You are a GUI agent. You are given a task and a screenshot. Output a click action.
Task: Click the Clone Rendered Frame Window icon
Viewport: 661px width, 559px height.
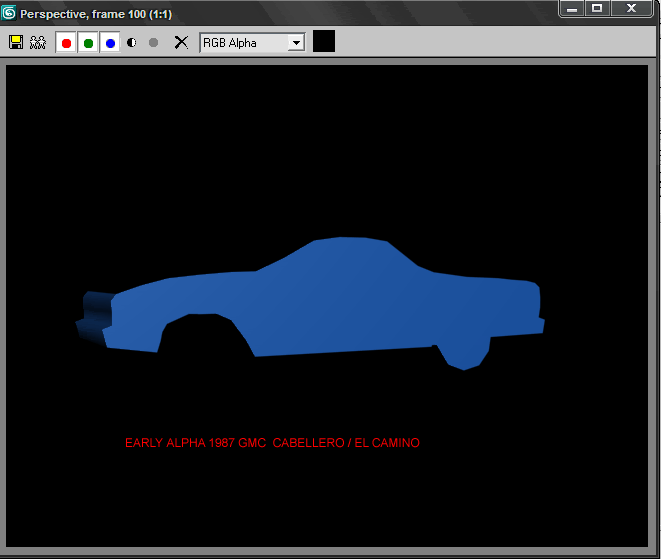38,43
